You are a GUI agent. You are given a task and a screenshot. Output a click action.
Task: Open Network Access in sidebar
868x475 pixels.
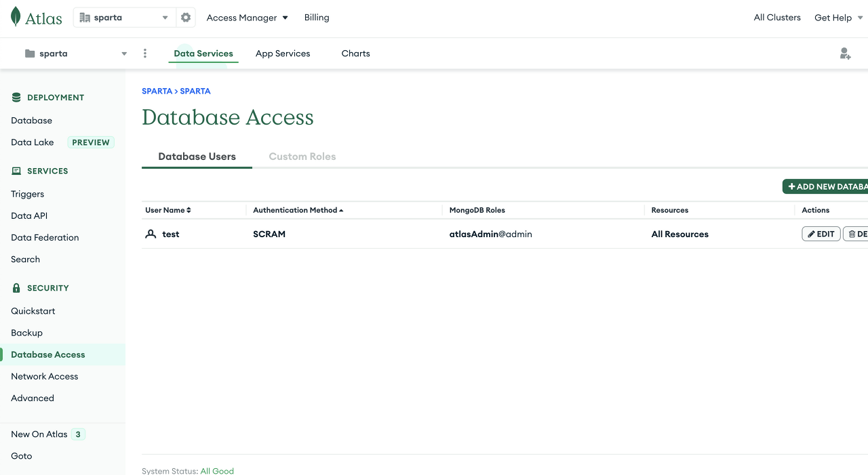point(45,376)
